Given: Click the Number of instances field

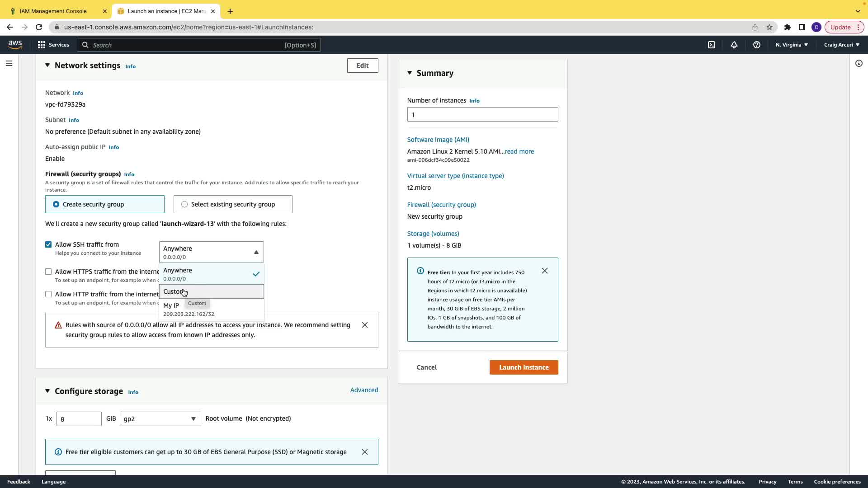Looking at the screenshot, I should (x=482, y=114).
